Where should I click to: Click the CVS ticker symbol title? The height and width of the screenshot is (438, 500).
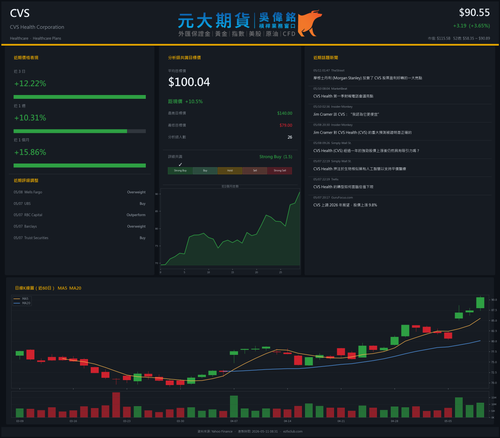tap(20, 13)
